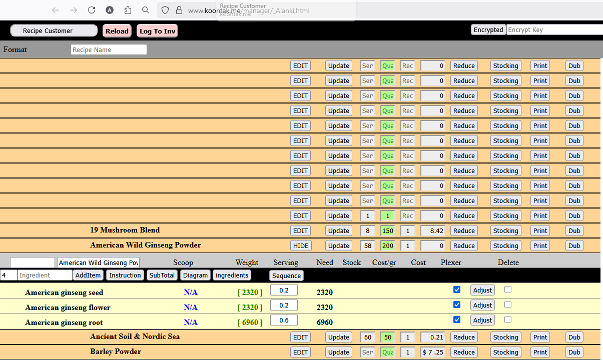This screenshot has height=364, width=603.
Task: Click the pink Reload button
Action: point(117,31)
